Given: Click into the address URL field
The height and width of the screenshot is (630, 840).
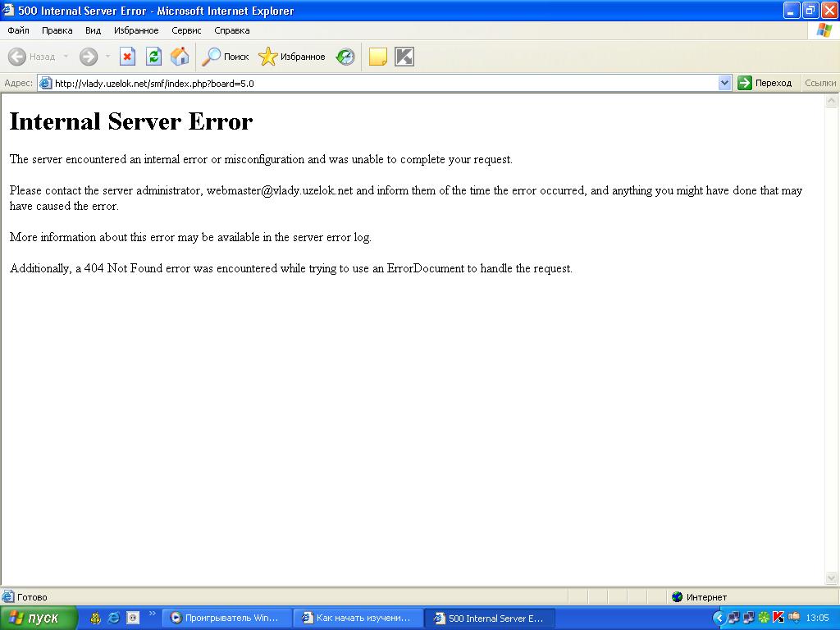Looking at the screenshot, I should (377, 83).
